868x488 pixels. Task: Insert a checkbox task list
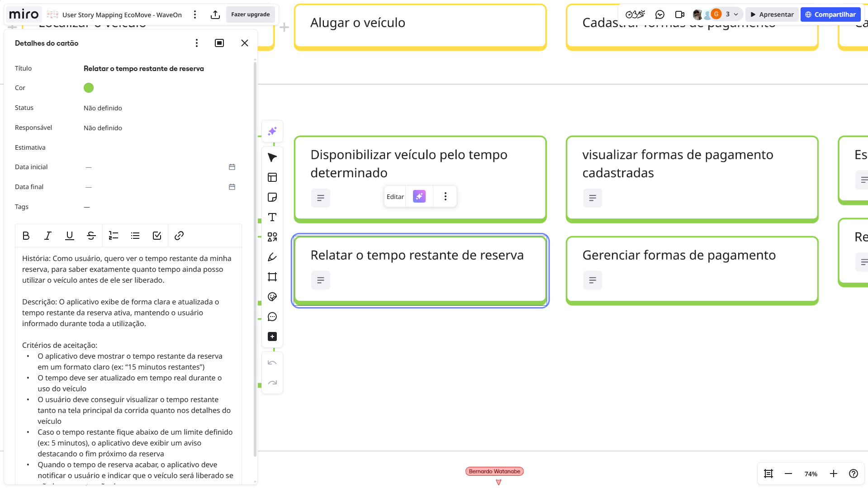(x=157, y=236)
